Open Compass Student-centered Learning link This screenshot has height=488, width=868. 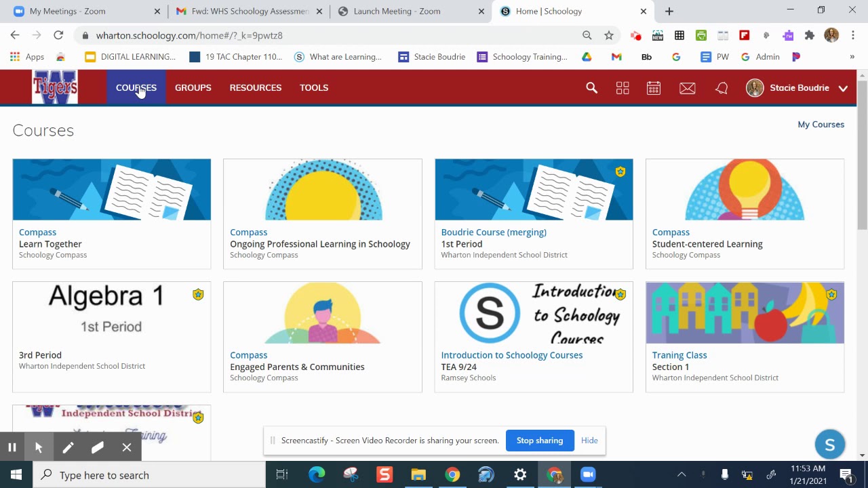pyautogui.click(x=671, y=232)
